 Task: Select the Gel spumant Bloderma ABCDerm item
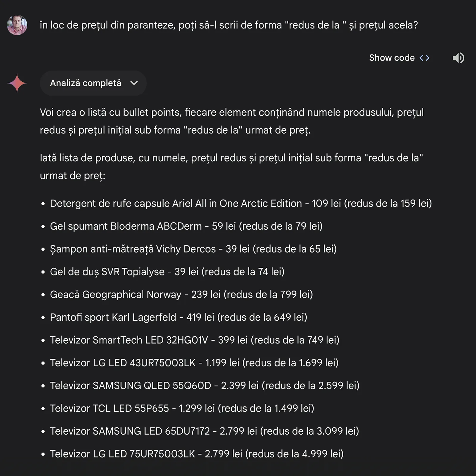click(186, 226)
